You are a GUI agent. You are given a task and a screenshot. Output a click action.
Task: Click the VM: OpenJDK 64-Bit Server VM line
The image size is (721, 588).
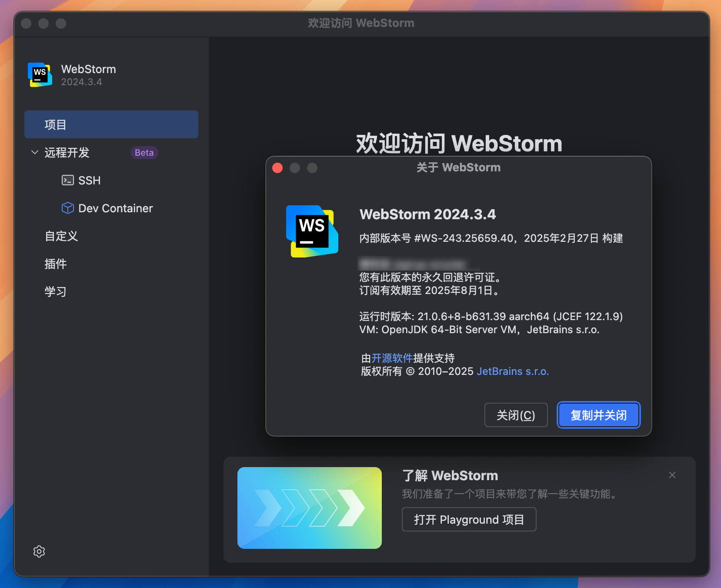[479, 330]
